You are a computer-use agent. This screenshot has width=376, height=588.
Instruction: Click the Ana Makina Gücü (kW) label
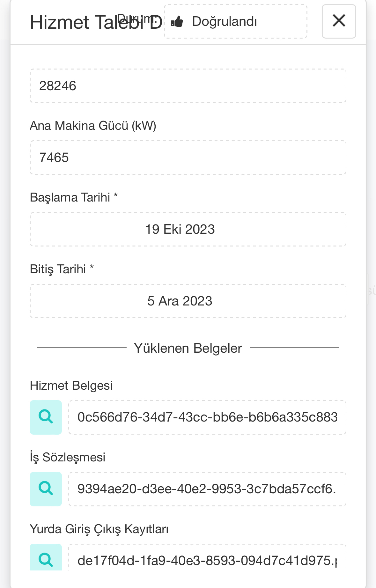[93, 126]
